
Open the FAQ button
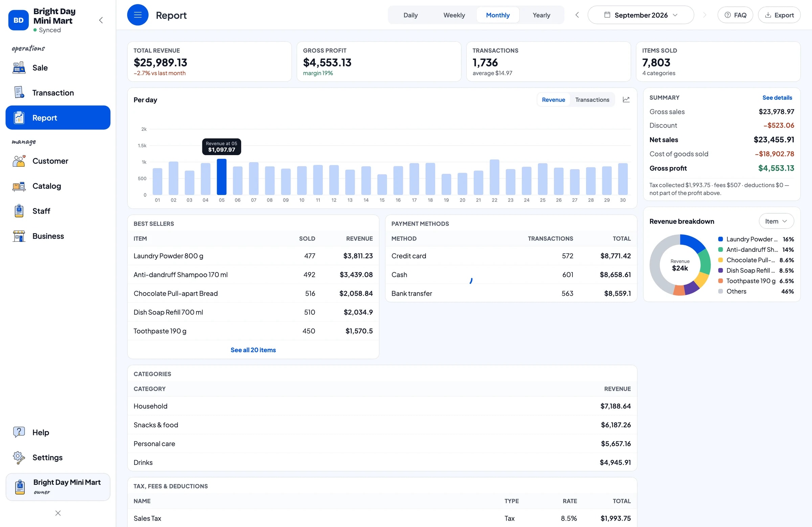[x=735, y=15]
